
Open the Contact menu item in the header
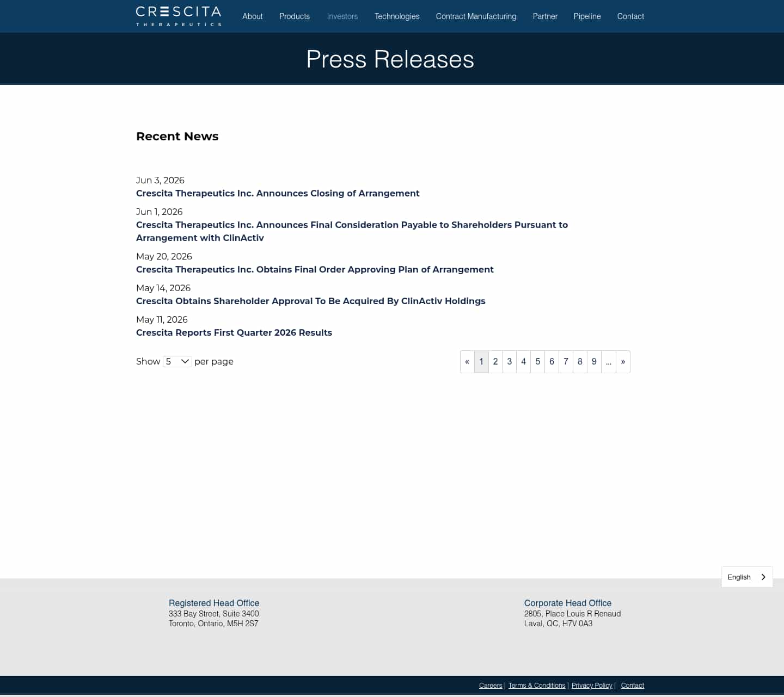(x=630, y=16)
